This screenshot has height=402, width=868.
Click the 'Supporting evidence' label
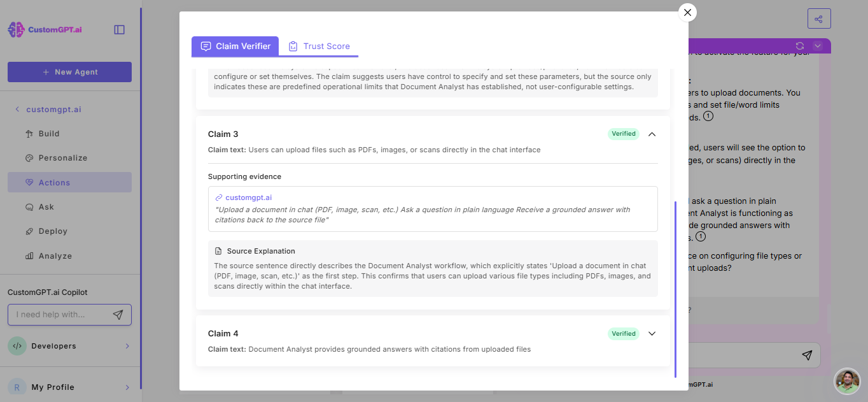coord(244,176)
